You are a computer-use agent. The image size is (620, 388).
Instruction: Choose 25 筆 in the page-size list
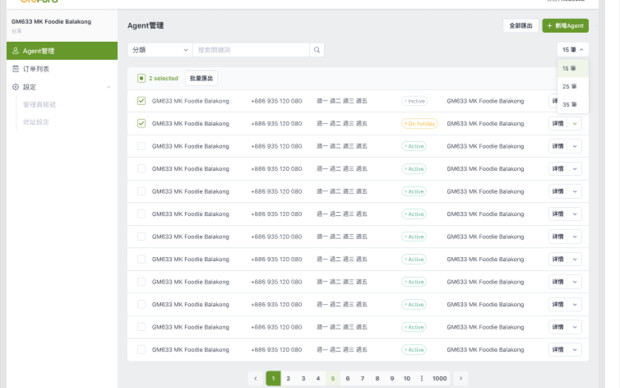point(573,87)
